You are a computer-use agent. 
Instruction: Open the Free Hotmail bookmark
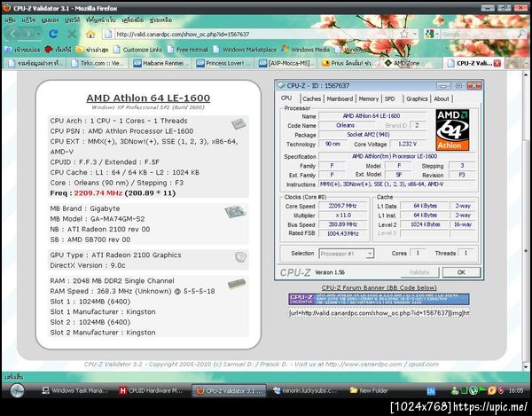(188, 50)
